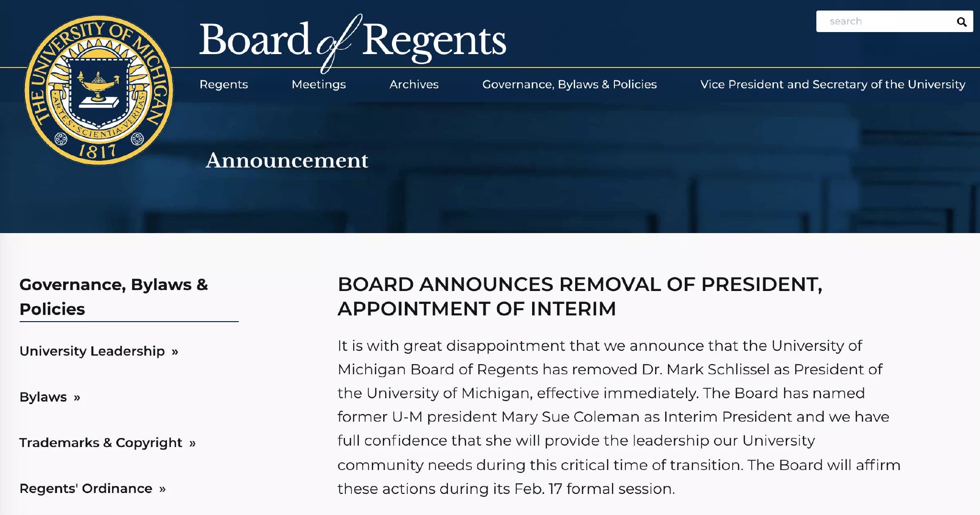Open the Regents menu item
The height and width of the screenshot is (515, 980).
tap(223, 85)
